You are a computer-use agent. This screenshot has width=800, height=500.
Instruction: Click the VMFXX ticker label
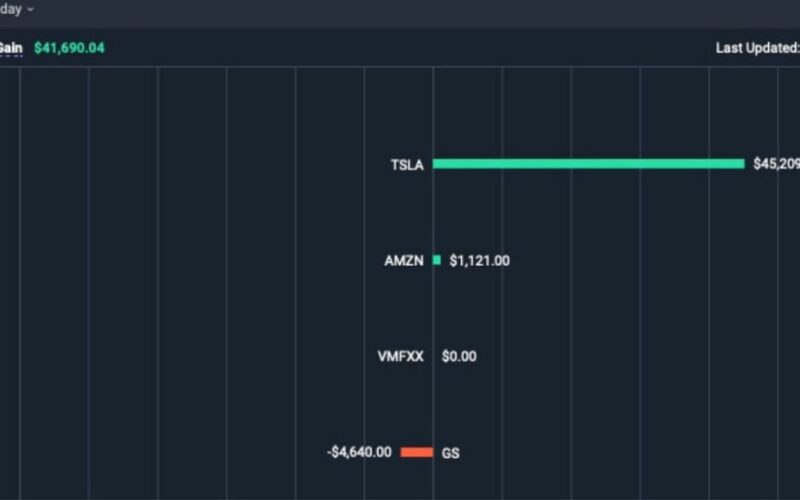click(401, 356)
